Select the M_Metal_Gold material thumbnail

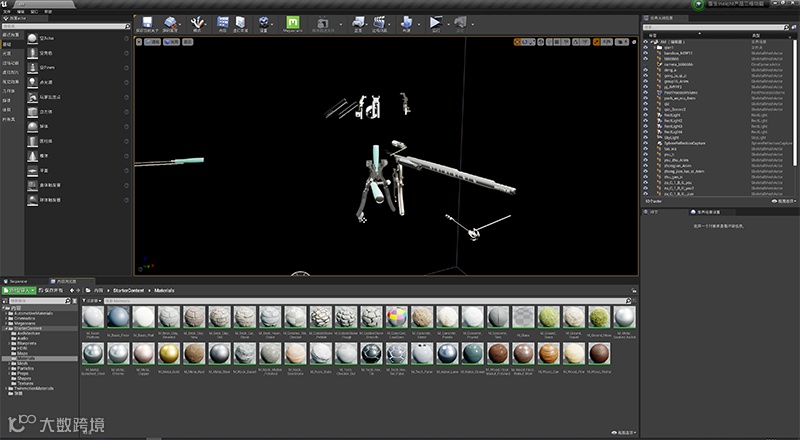pyautogui.click(x=168, y=353)
